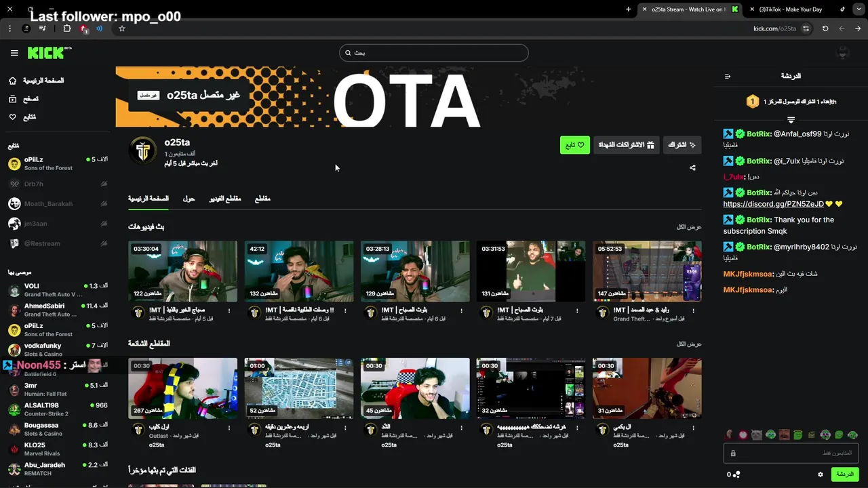Select the o25ta Stream browser tab
This screenshot has height=488, width=868.
coord(690,9)
